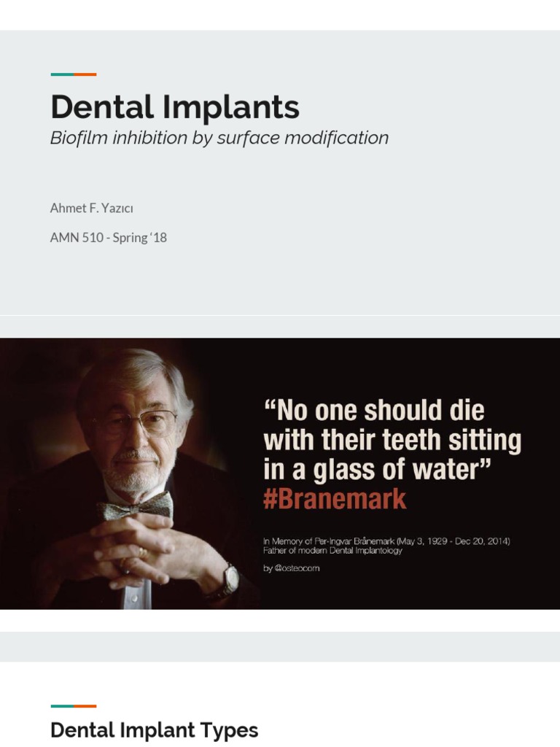This screenshot has width=560, height=747.
Task: Click the "Dental Implant Types" heading
Action: click(x=154, y=729)
